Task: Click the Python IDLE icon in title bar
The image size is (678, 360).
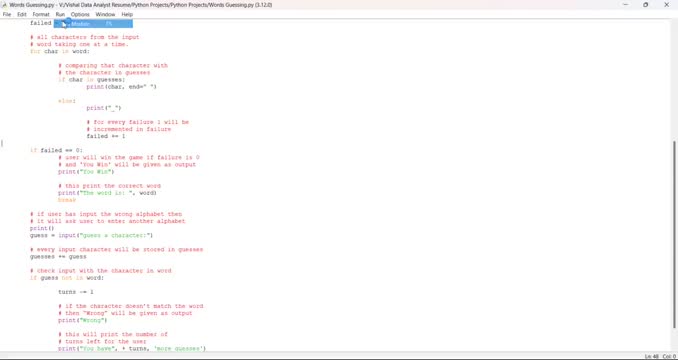Action: [4, 4]
